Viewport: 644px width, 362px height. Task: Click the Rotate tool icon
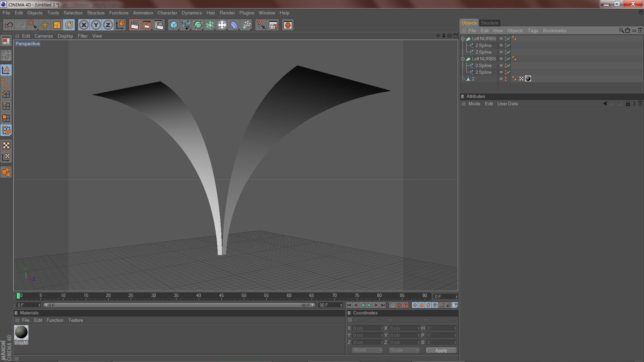point(69,25)
